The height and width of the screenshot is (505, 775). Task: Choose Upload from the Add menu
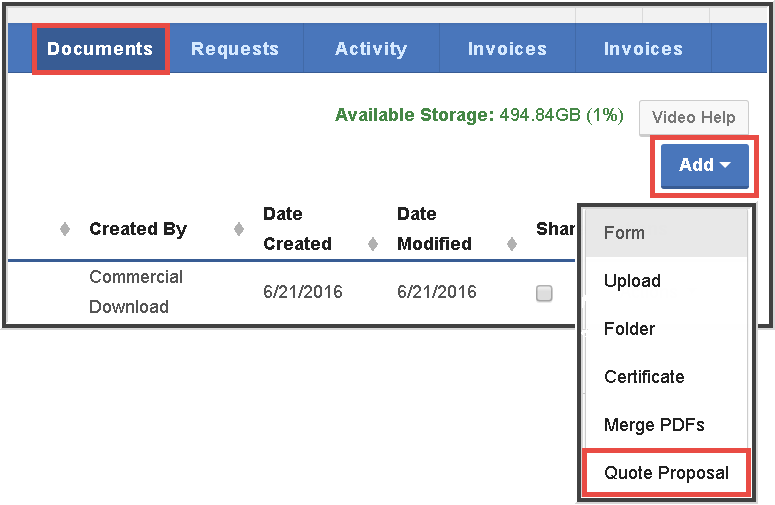(x=666, y=281)
